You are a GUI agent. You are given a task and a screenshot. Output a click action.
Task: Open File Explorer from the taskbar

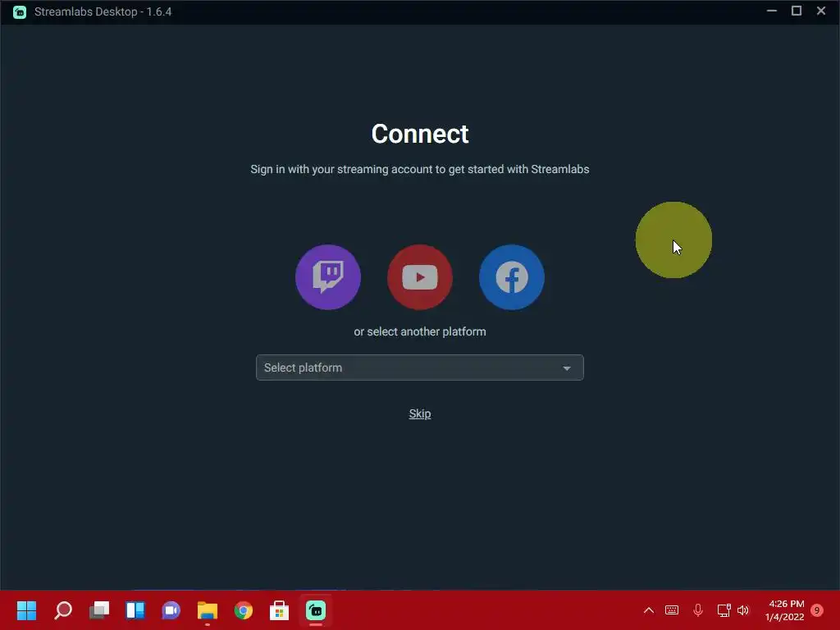coord(208,610)
